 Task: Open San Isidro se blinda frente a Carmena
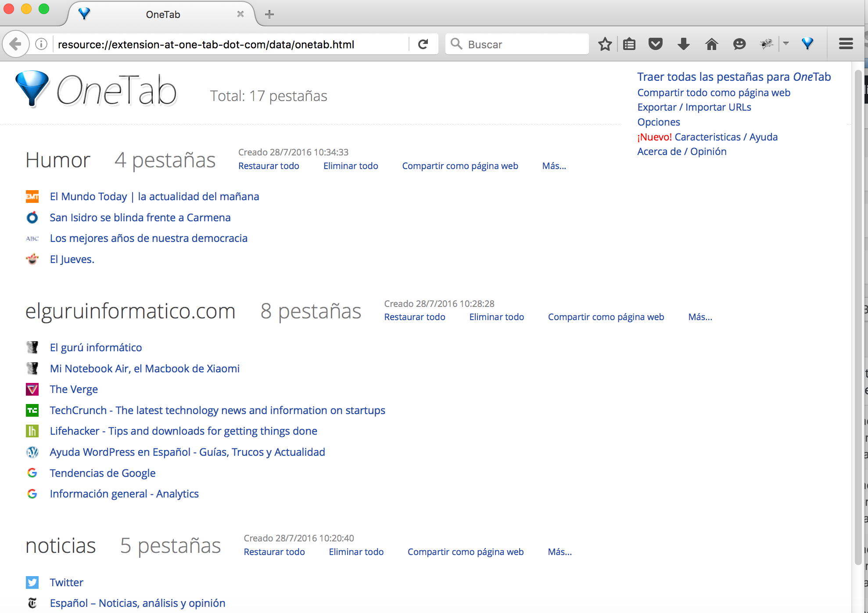tap(140, 217)
